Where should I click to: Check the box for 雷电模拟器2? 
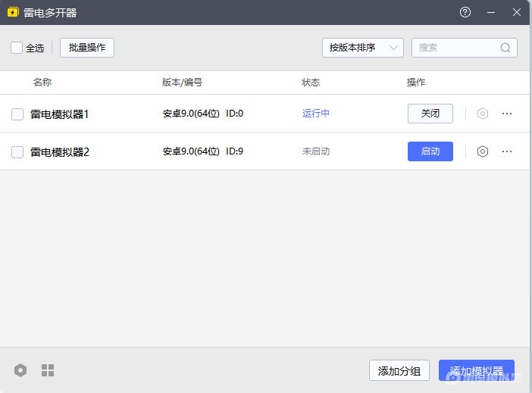17,152
